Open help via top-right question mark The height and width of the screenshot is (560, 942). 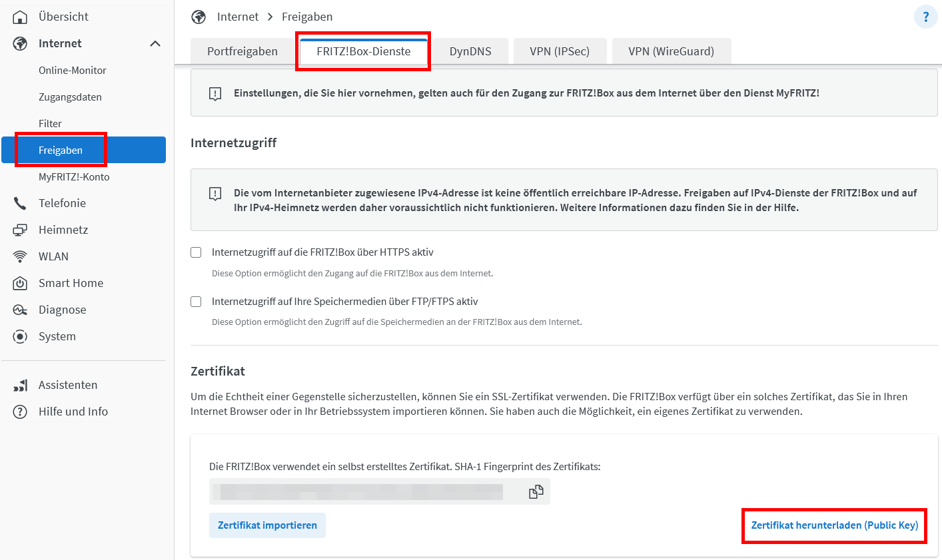925,17
